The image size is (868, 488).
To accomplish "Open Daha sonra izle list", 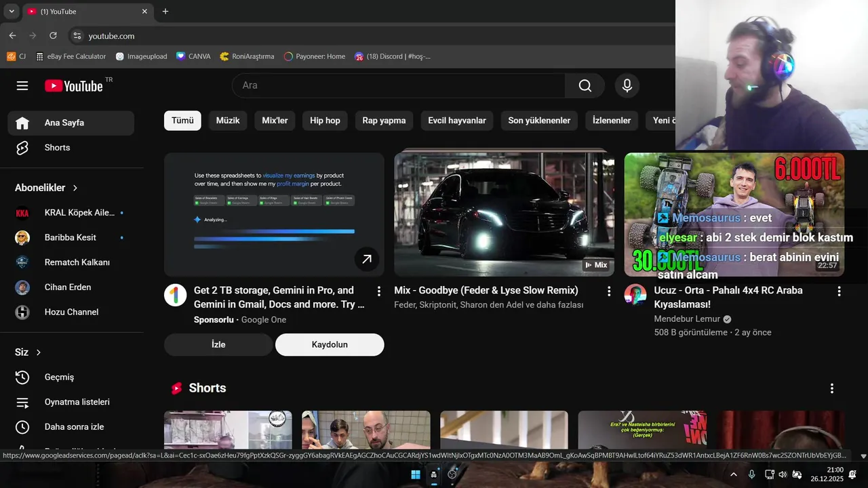I will click(71, 427).
